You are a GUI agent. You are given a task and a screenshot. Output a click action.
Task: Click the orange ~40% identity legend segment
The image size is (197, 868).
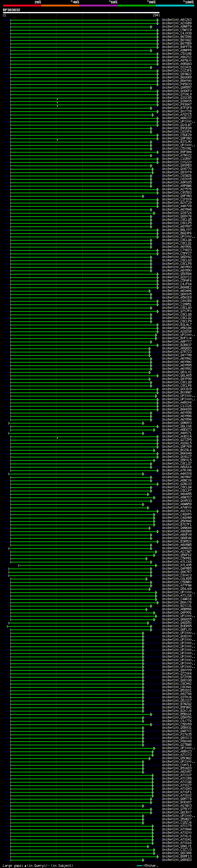coord(60,6)
